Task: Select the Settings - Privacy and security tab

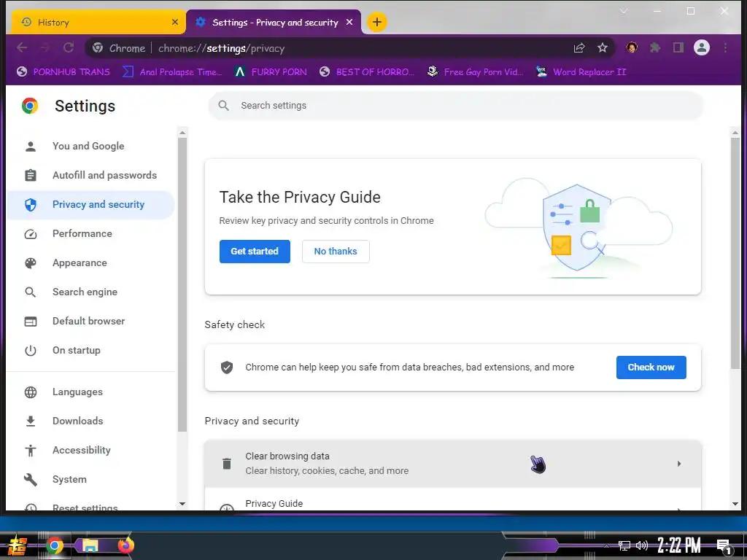Action: 274,22
